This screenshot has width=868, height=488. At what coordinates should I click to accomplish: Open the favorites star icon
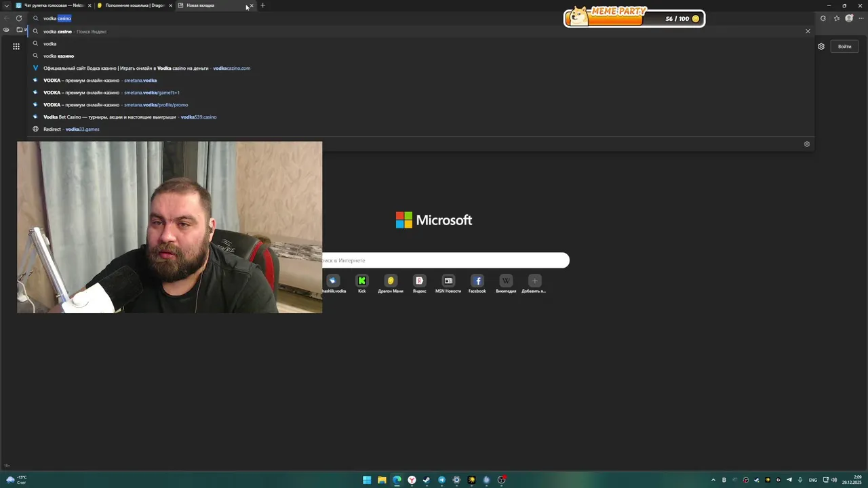(837, 18)
